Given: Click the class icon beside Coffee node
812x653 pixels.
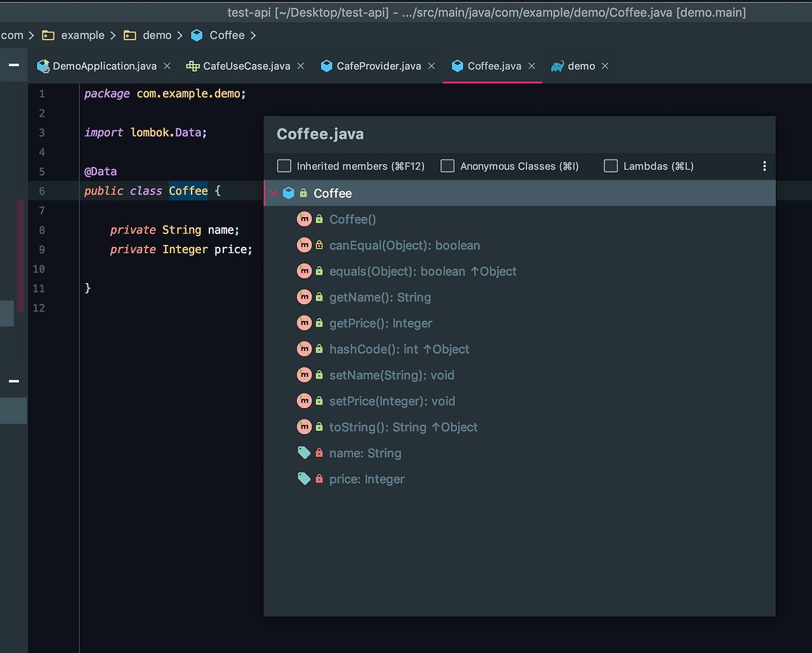Looking at the screenshot, I should 289,193.
